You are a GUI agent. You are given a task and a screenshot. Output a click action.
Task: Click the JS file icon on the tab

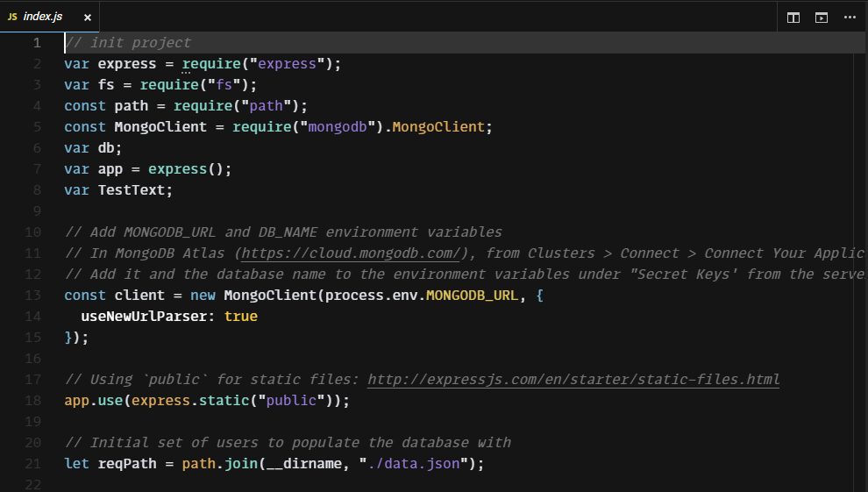[12, 18]
